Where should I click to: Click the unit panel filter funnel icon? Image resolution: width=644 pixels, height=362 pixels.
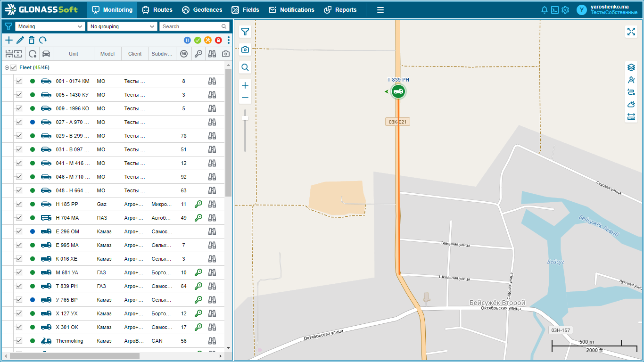tap(8, 26)
